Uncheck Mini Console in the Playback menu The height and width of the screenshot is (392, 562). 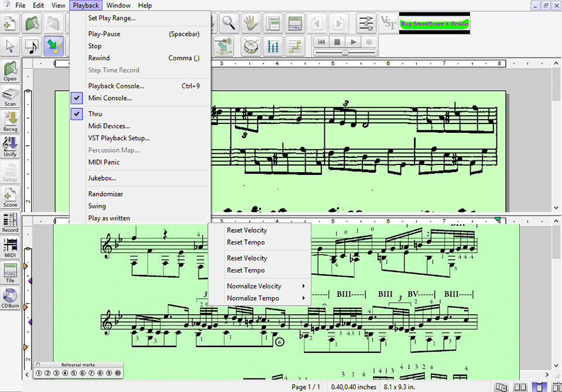point(111,98)
